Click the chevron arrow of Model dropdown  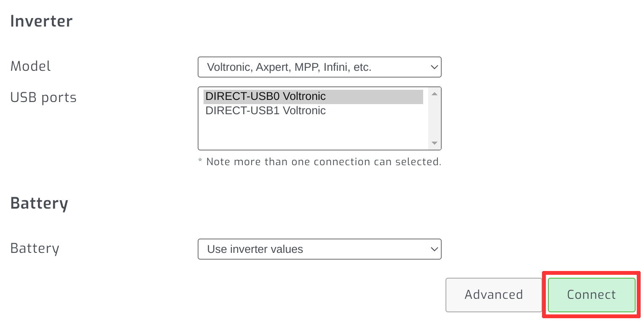pos(434,67)
